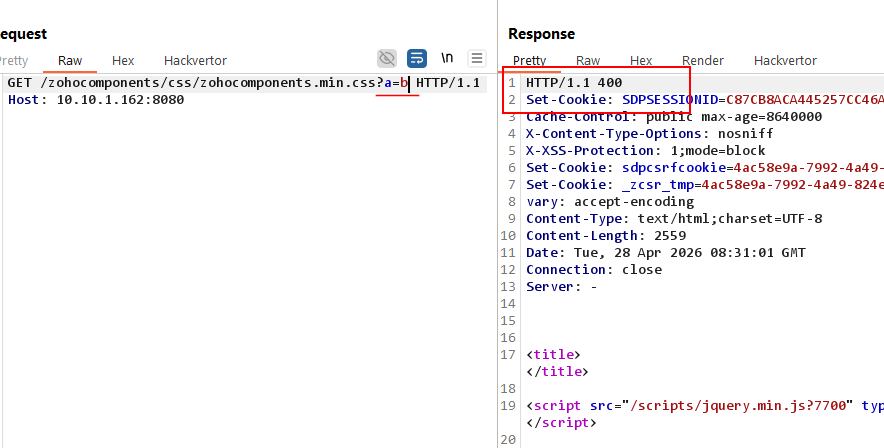884x448 pixels.
Task: Select the Response Pretty tab
Action: point(529,60)
